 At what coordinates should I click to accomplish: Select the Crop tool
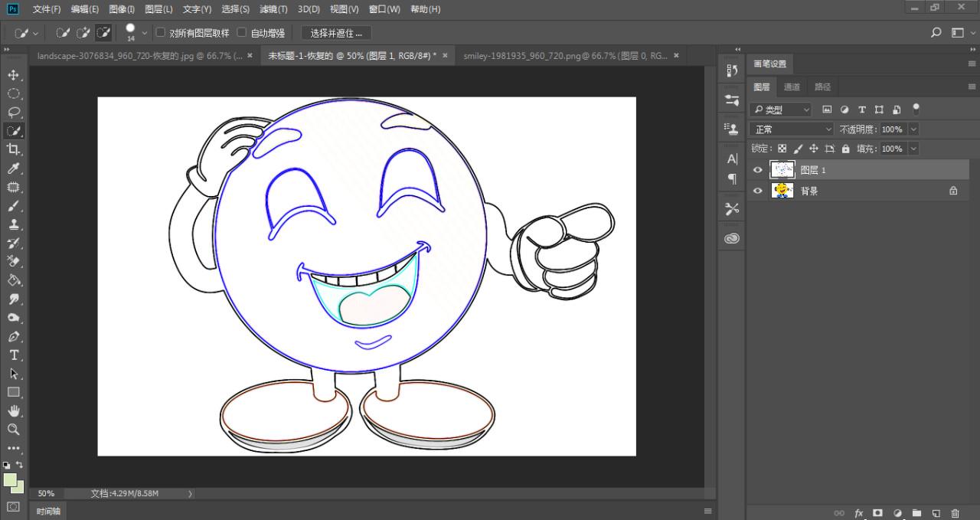click(13, 149)
